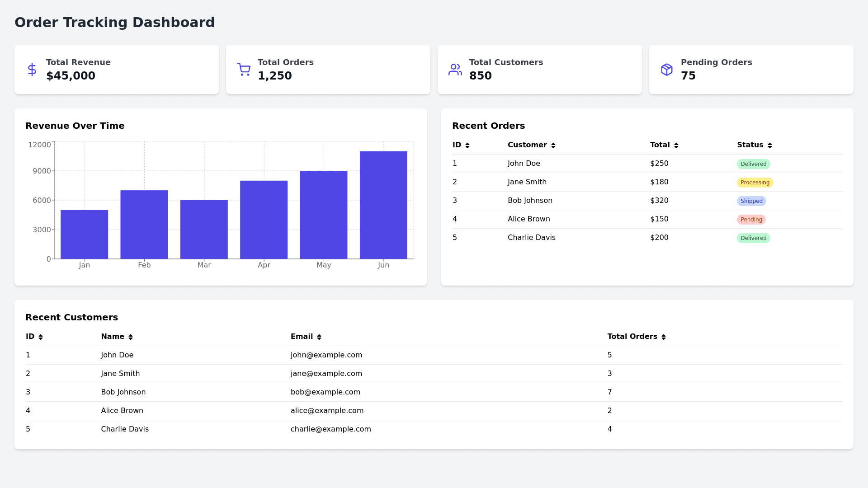Sort customers by Name column
Image resolution: width=868 pixels, height=488 pixels.
131,337
